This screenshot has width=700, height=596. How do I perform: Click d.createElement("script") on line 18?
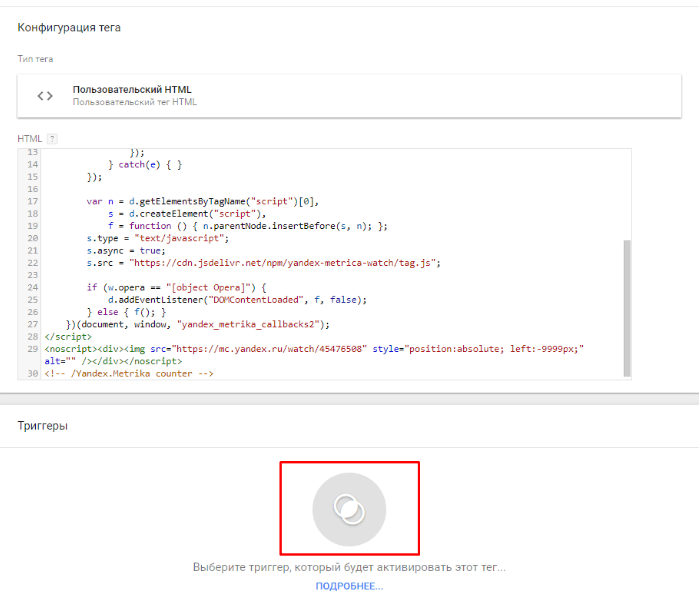(195, 214)
